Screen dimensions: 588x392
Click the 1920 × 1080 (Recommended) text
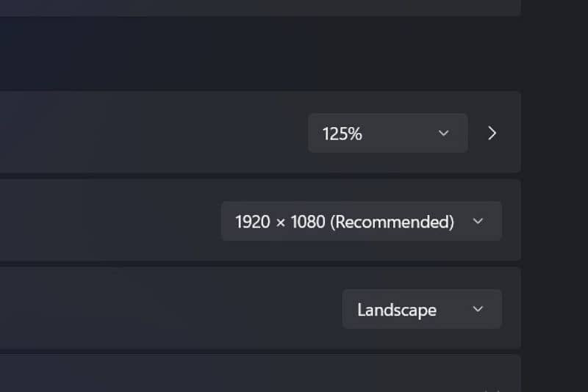[x=344, y=222]
